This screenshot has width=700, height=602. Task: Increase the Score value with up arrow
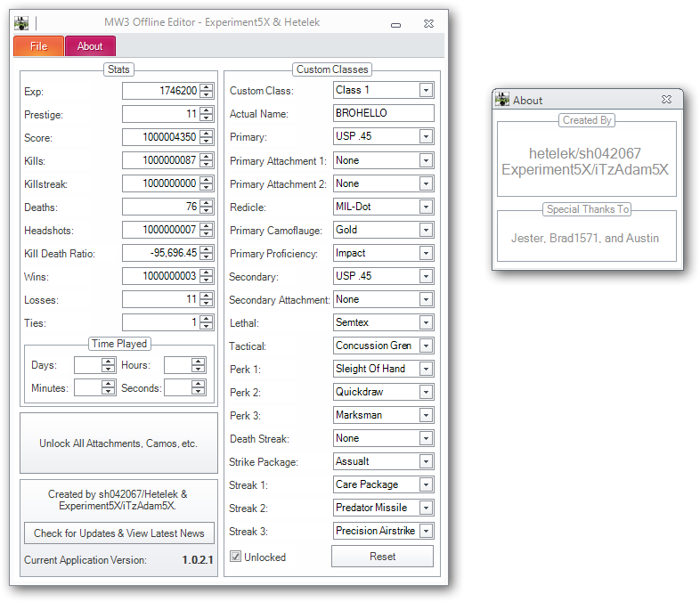(x=207, y=134)
